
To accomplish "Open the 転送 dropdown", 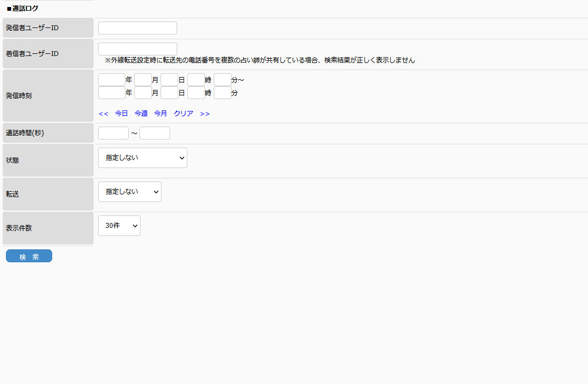I will [129, 192].
